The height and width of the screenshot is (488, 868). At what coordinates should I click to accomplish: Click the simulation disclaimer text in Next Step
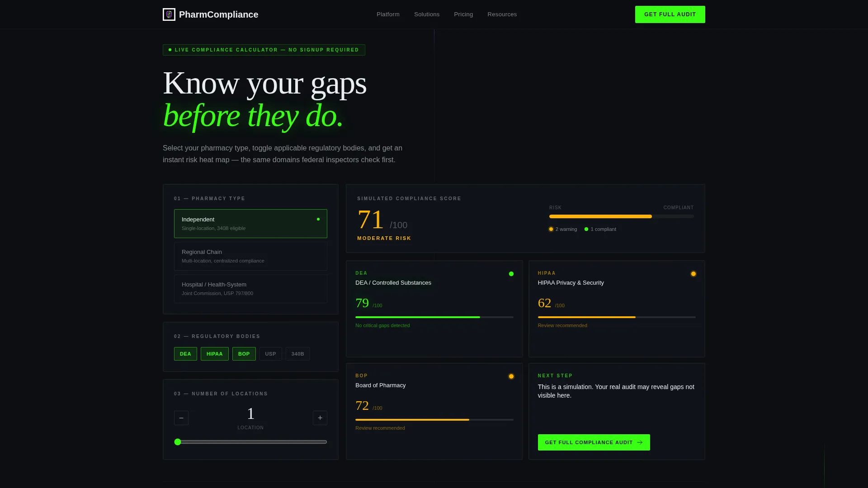pyautogui.click(x=616, y=391)
